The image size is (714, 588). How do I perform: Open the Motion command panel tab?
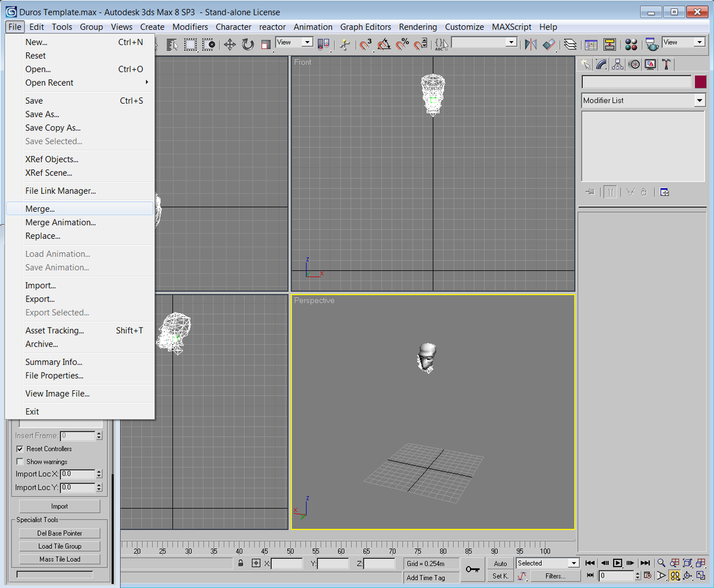pos(634,65)
